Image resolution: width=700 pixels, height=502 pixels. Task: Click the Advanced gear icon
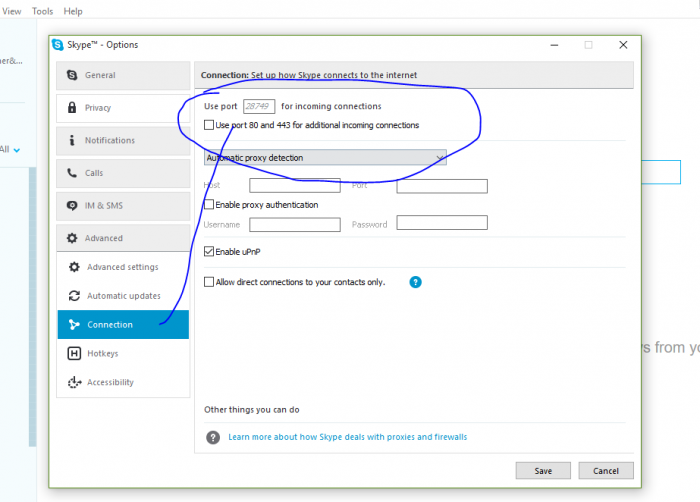tap(72, 238)
